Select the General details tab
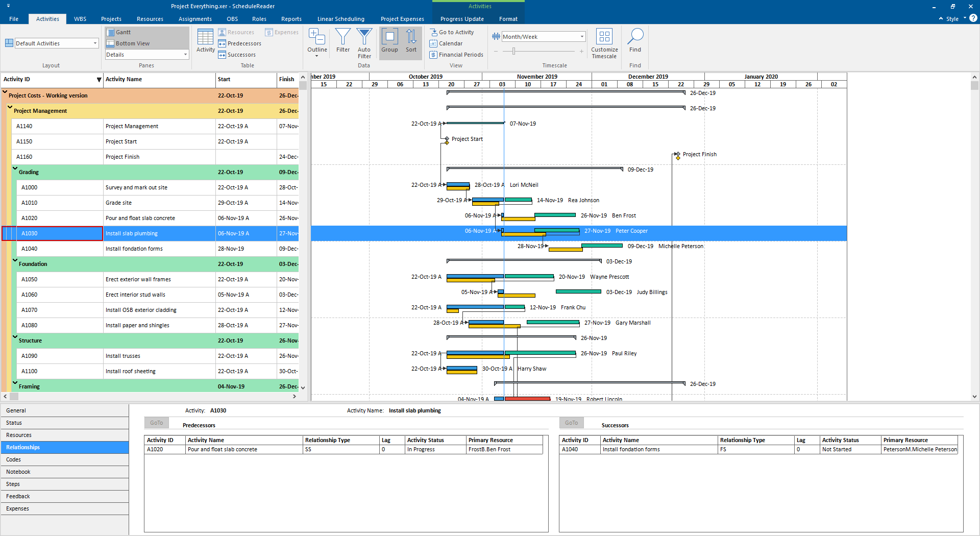980x536 pixels. click(65, 410)
